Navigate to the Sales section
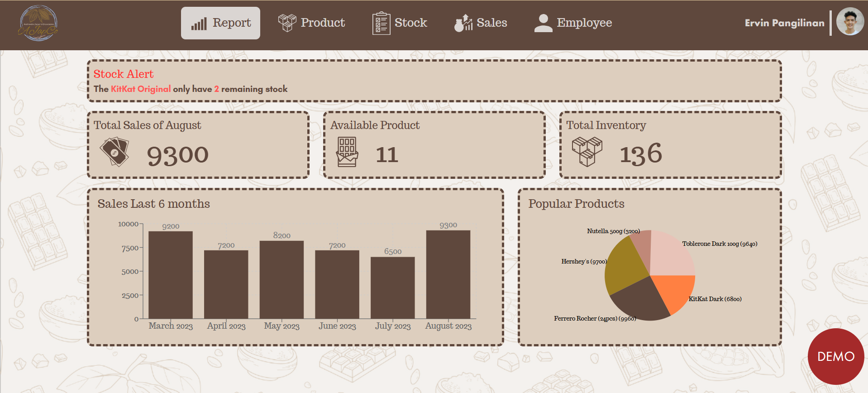The width and height of the screenshot is (868, 393). 481,23
